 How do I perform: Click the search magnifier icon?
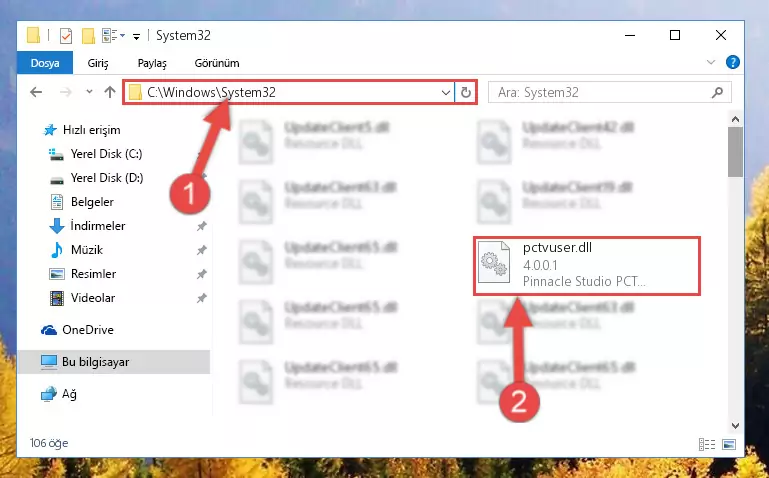pos(718,92)
